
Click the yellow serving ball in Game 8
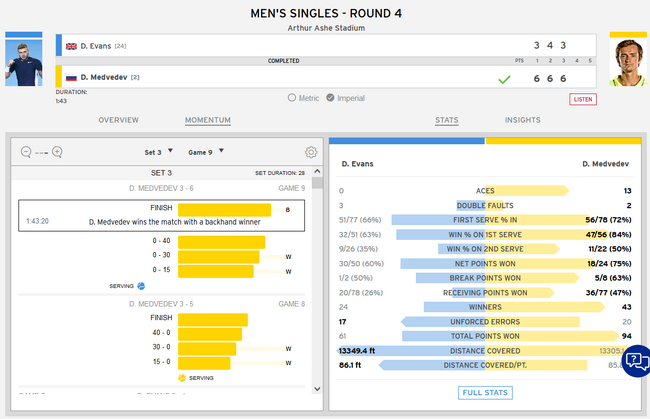pos(180,378)
